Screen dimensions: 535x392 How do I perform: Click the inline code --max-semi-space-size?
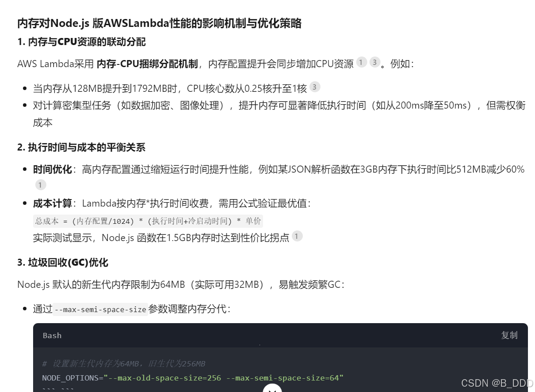[100, 309]
